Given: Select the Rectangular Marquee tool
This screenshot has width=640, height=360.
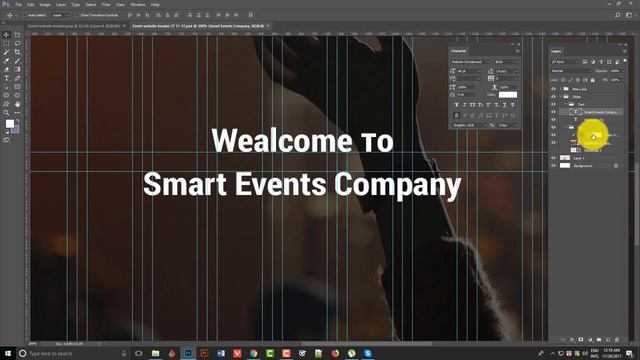Looking at the screenshot, I should [x=6, y=43].
